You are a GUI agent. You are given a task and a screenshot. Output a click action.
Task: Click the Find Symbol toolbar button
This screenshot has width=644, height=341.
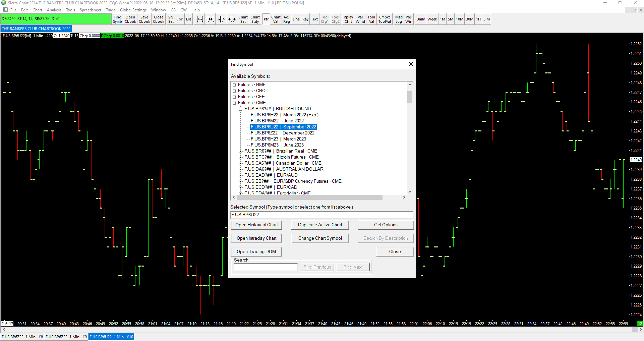[x=117, y=19]
